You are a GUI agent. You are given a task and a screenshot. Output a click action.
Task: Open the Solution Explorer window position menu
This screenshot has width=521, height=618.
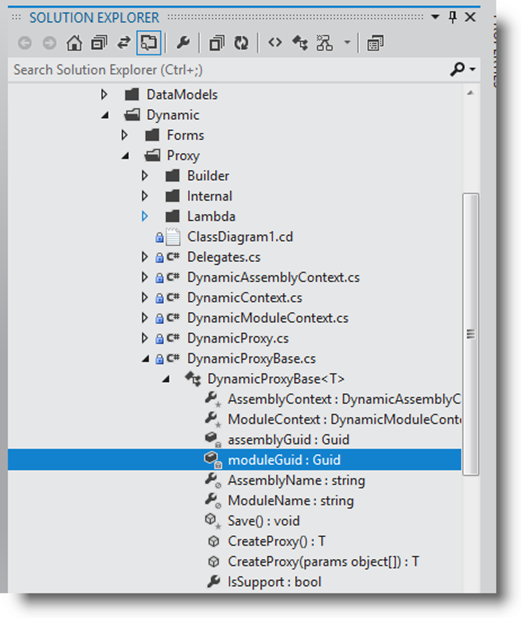click(x=435, y=17)
